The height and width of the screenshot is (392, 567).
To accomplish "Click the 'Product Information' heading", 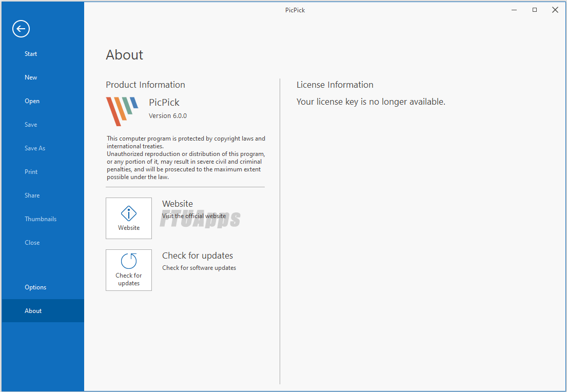I will (145, 85).
